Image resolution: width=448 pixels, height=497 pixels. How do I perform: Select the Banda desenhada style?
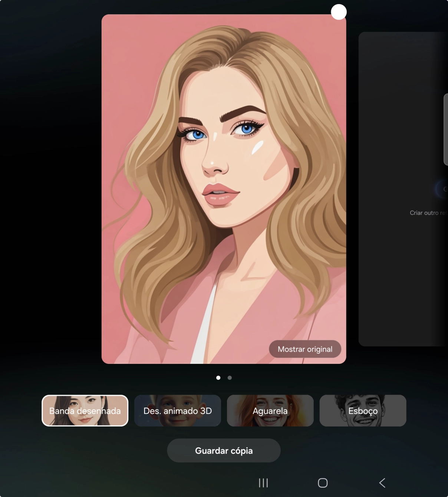[x=85, y=411]
